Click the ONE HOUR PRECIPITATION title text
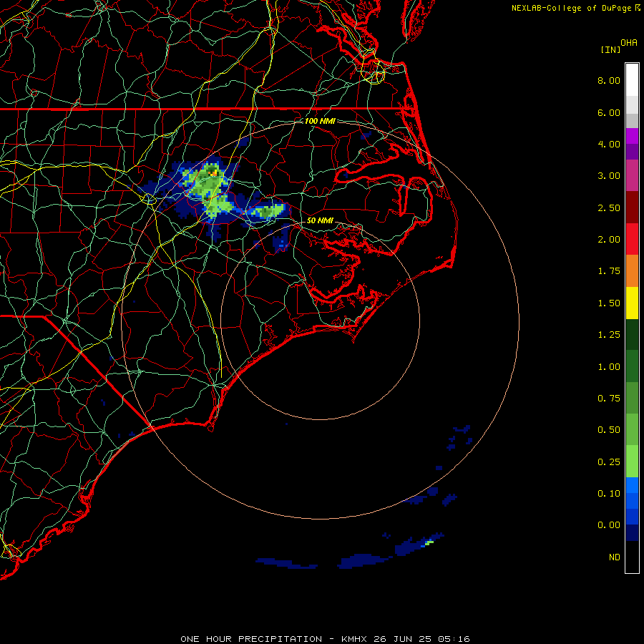The width and height of the screenshot is (644, 644). point(251,639)
